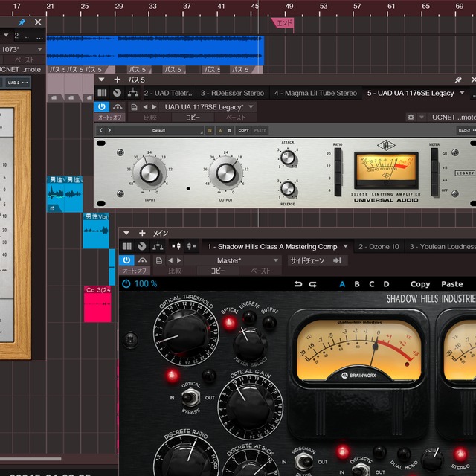The height and width of the screenshot is (476, 476).
Task: Click the コピー button in メイン window
Action: 218,271
